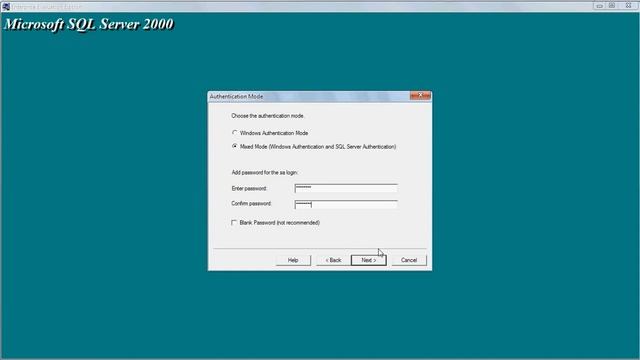This screenshot has height=360, width=640.
Task: Minimize the outer setup window
Action: pyautogui.click(x=599, y=6)
